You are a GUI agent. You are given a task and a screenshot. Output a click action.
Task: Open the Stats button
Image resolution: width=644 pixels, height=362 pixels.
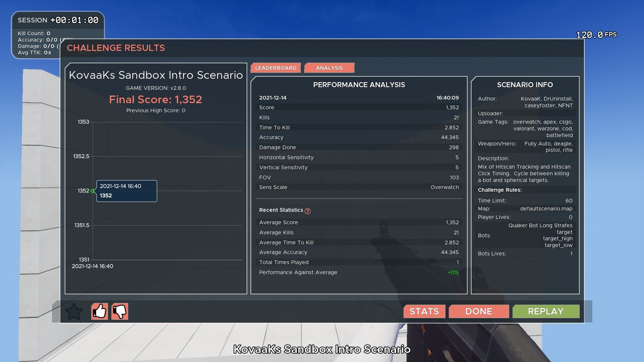click(x=424, y=311)
